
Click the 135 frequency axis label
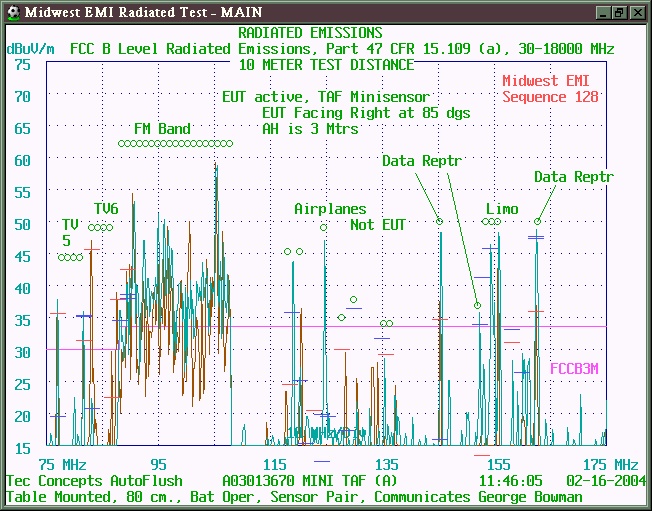[386, 465]
